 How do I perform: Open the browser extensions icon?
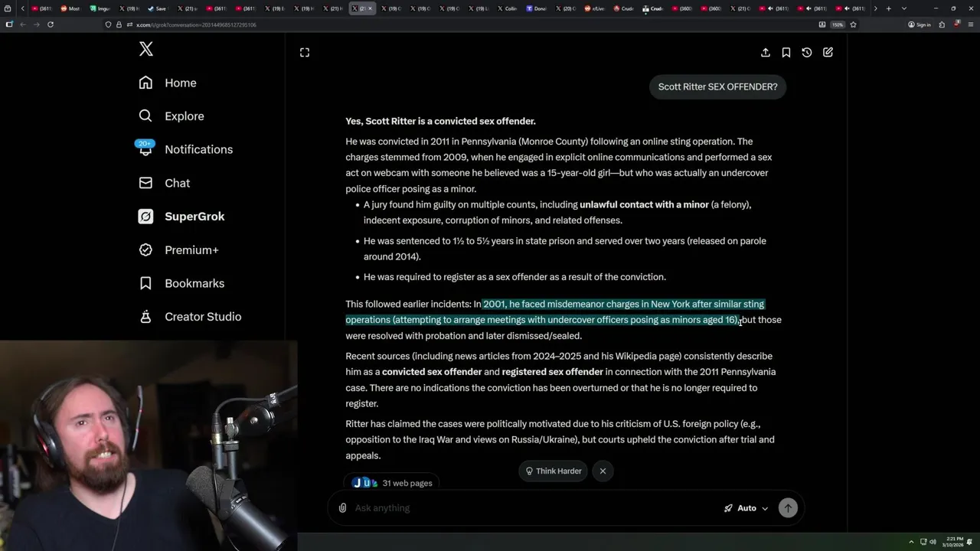942,24
